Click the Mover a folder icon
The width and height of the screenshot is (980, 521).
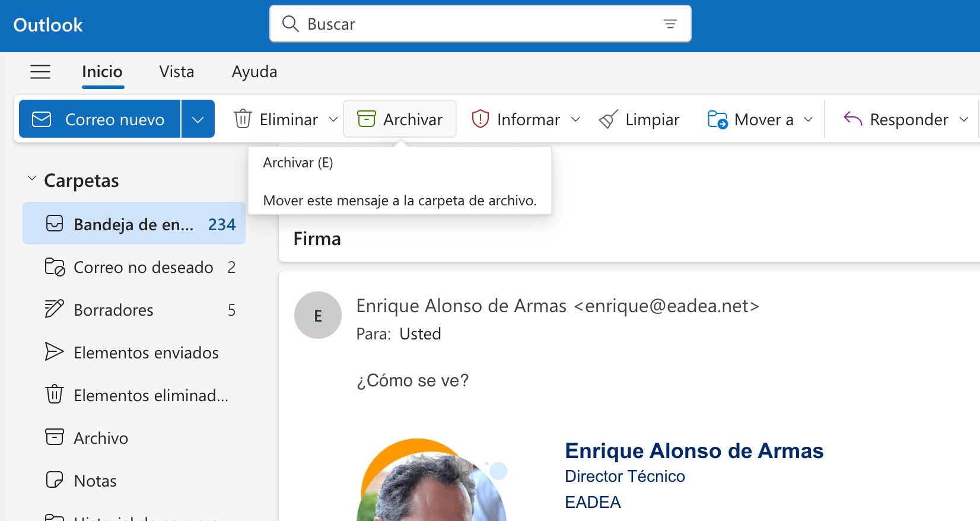pos(717,119)
